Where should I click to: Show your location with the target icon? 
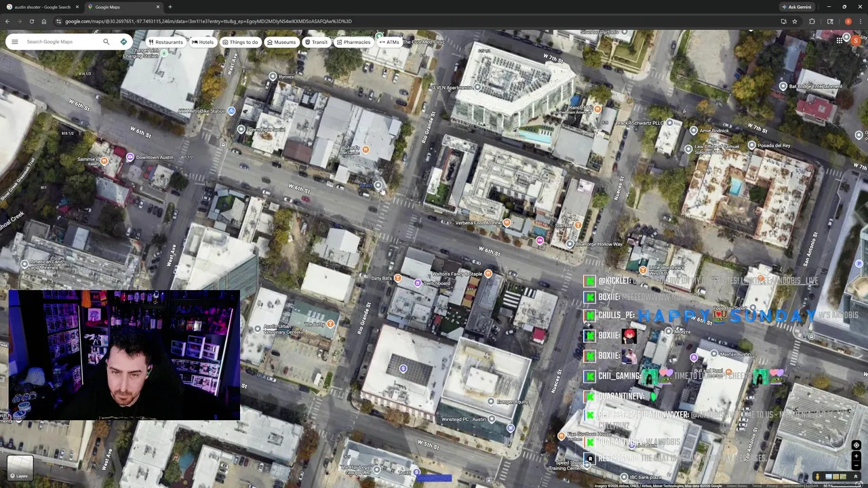[x=856, y=445]
